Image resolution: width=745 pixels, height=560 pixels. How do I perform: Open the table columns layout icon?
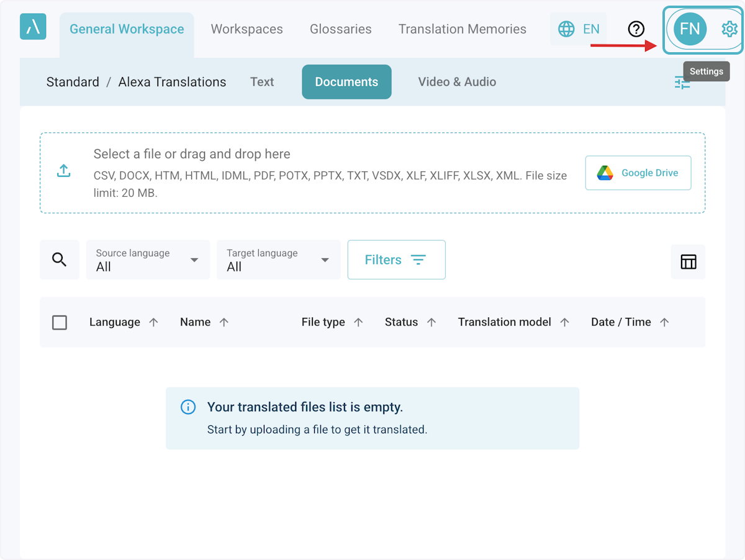688,262
